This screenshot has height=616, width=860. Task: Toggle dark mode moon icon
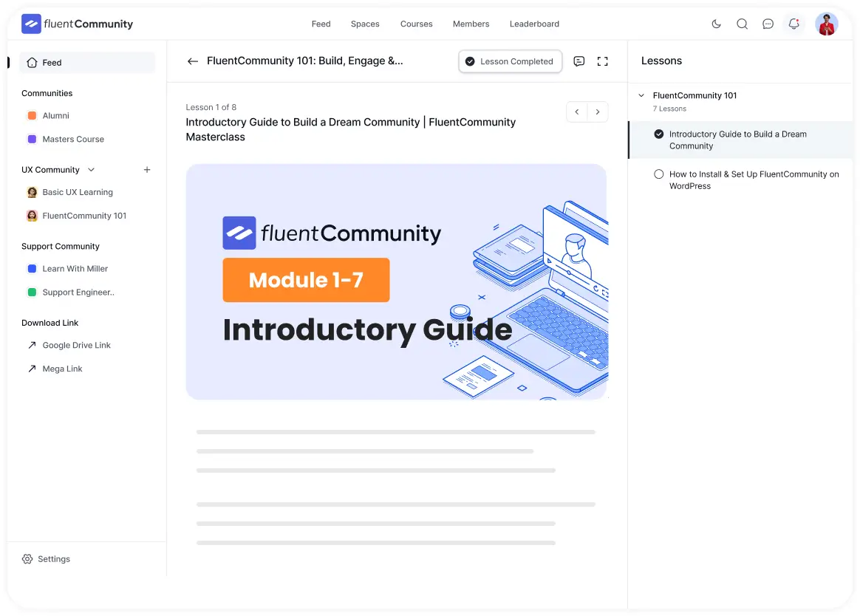point(717,24)
